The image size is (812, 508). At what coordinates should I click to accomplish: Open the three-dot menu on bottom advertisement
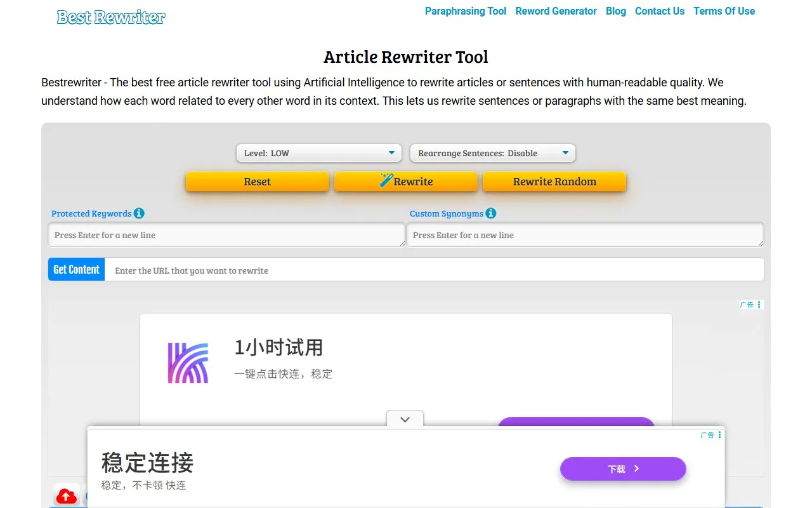[x=719, y=434]
